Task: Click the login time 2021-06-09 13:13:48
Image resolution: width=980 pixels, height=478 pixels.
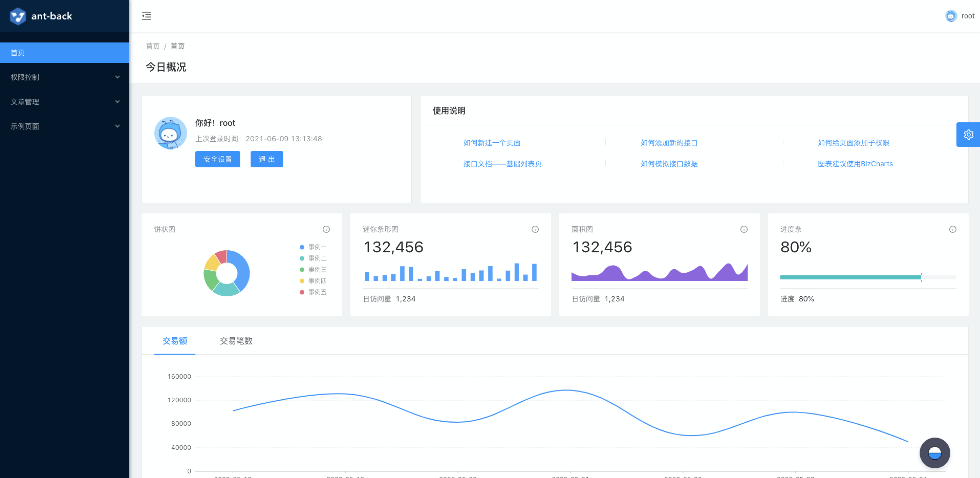Action: click(x=284, y=138)
